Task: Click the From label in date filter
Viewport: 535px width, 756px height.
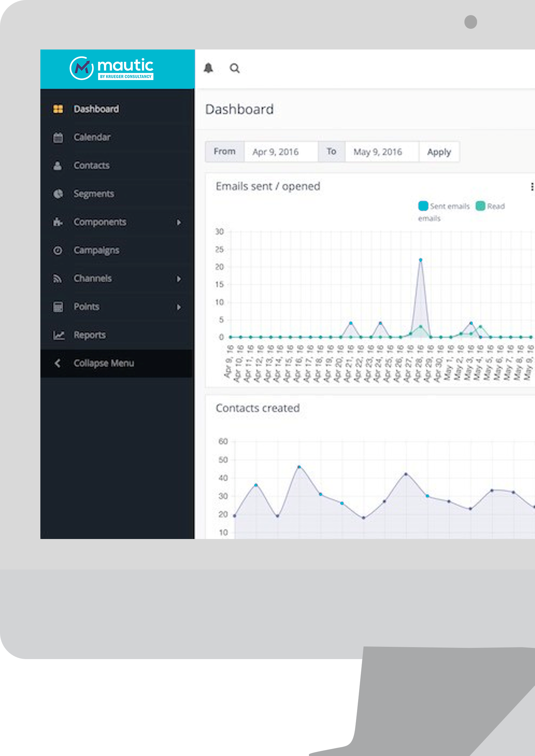Action: (x=225, y=152)
